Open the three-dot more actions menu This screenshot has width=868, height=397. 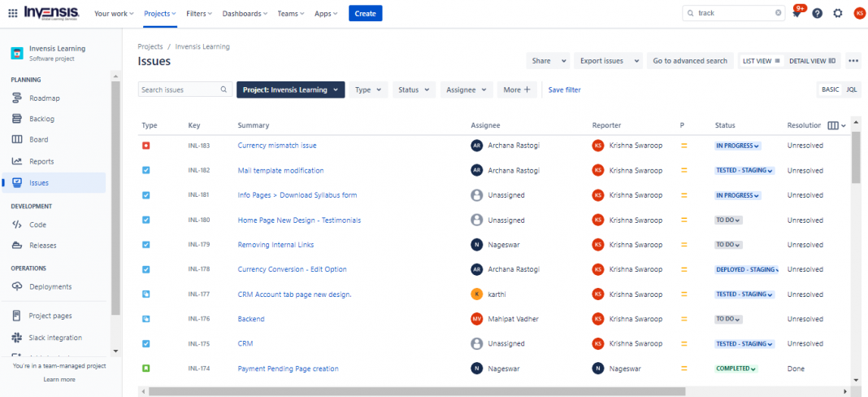pyautogui.click(x=853, y=61)
